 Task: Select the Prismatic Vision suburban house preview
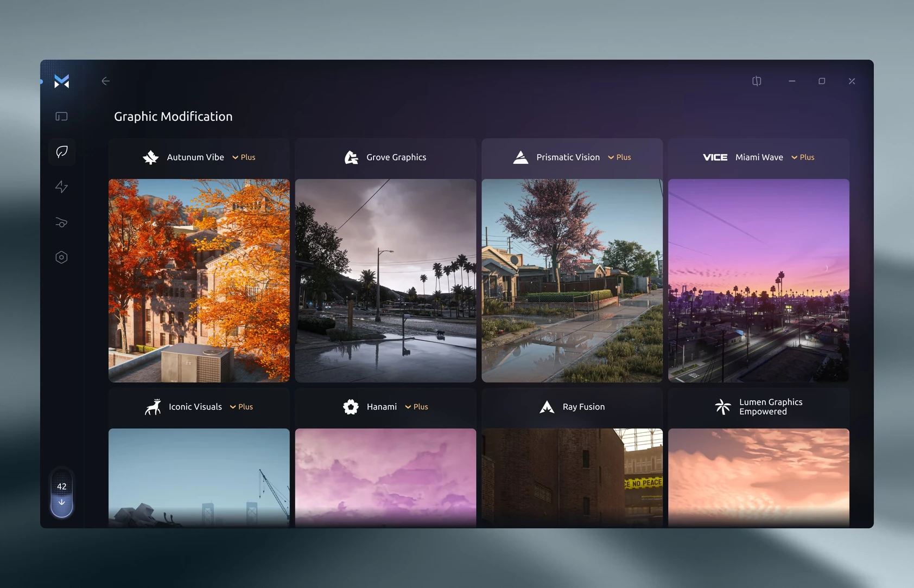[x=572, y=280]
